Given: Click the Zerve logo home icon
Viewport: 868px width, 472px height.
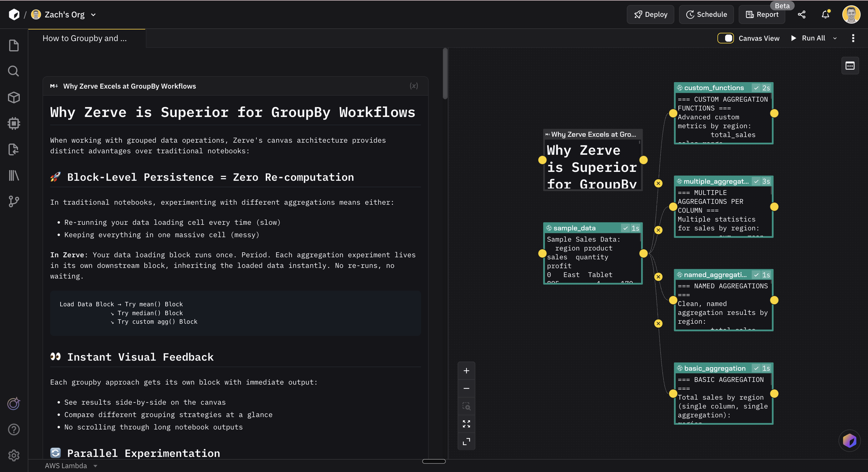Looking at the screenshot, I should (x=14, y=14).
